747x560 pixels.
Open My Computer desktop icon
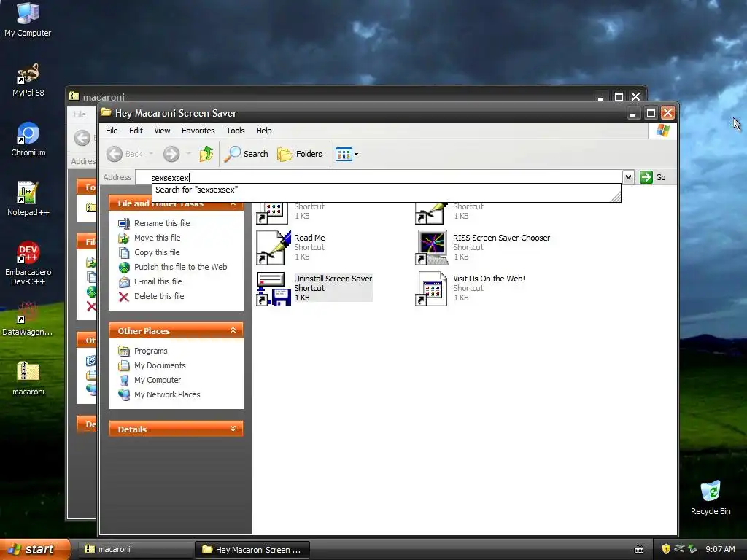(x=28, y=19)
